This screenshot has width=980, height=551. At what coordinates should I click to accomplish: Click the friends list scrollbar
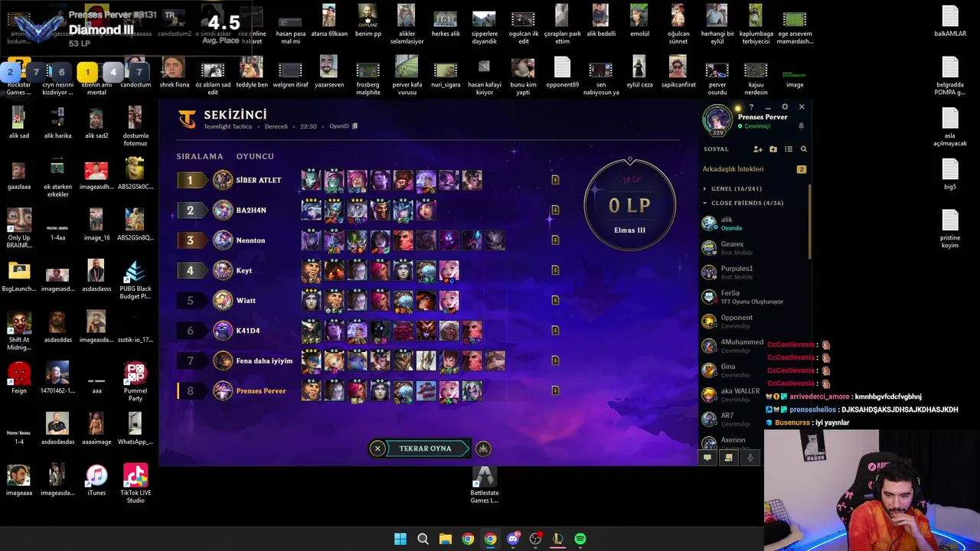click(x=810, y=222)
